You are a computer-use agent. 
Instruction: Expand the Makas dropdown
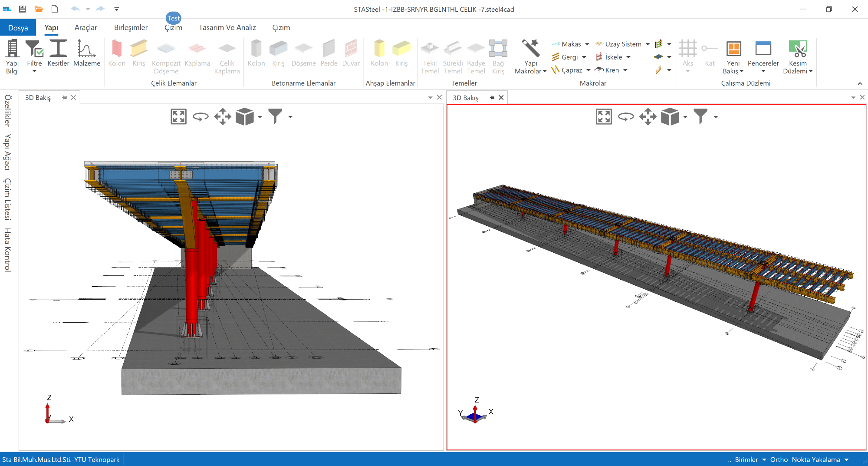(x=587, y=44)
